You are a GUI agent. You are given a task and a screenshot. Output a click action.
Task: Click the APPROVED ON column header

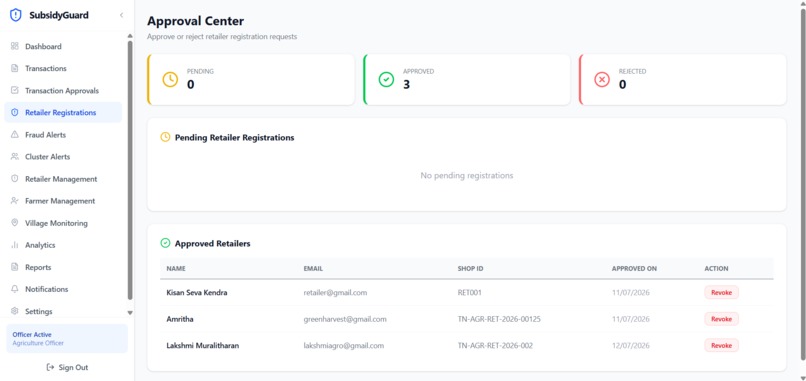tap(634, 269)
